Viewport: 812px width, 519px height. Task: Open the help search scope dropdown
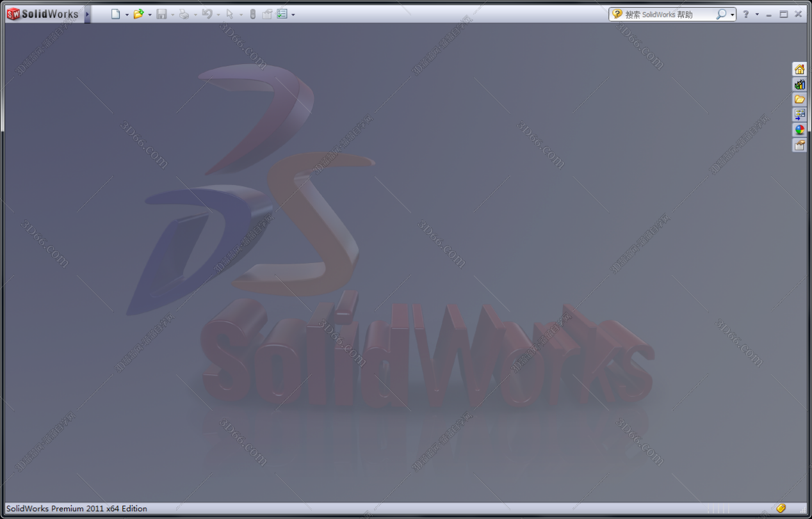tap(731, 13)
